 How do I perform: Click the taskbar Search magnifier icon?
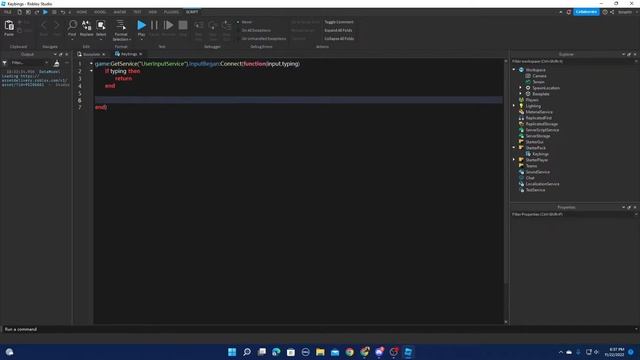point(247,352)
